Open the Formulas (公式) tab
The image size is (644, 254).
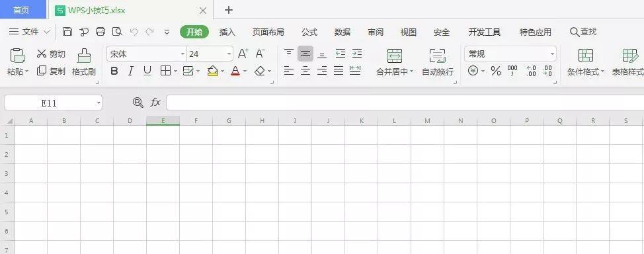click(309, 32)
